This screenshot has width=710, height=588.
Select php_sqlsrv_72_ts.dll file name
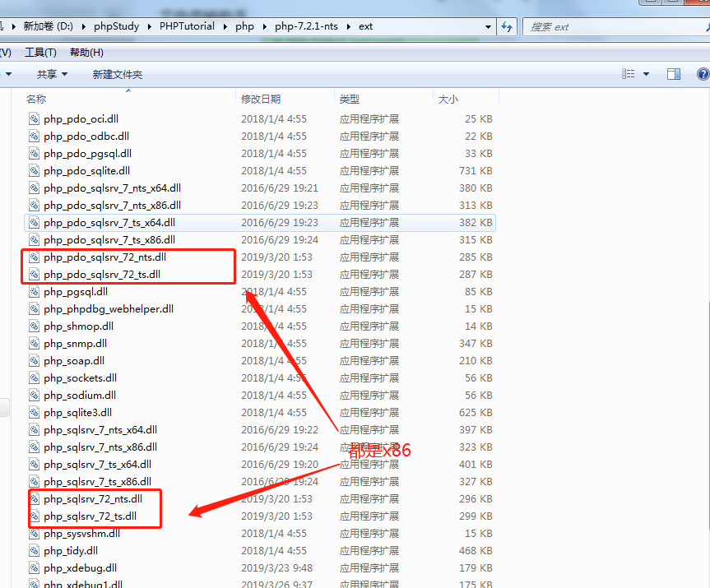pos(90,516)
